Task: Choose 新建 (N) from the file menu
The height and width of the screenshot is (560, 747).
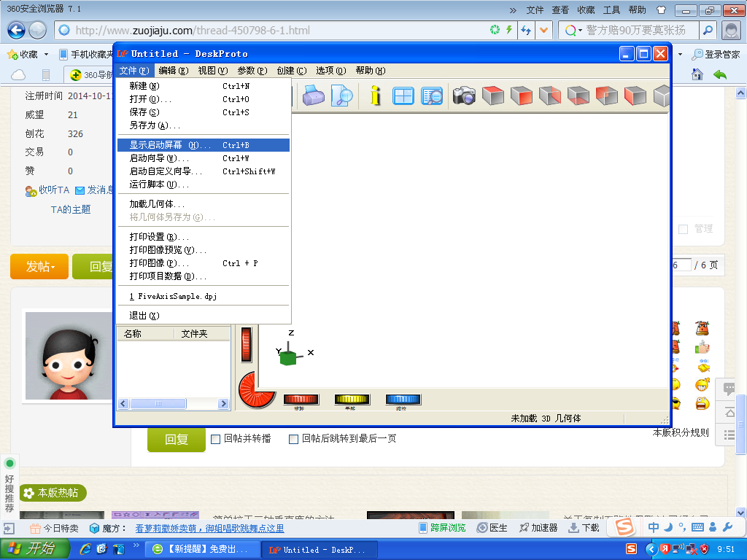Action: 203,86
